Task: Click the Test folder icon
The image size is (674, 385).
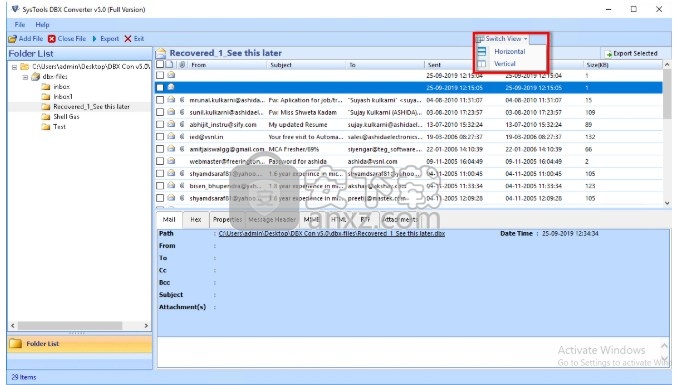Action: tap(46, 127)
